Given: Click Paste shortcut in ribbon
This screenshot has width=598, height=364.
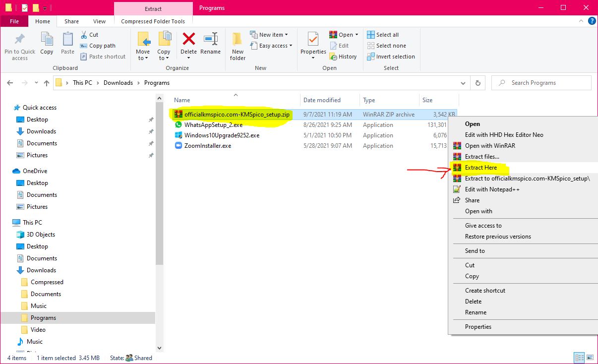Looking at the screenshot, I should pos(103,57).
